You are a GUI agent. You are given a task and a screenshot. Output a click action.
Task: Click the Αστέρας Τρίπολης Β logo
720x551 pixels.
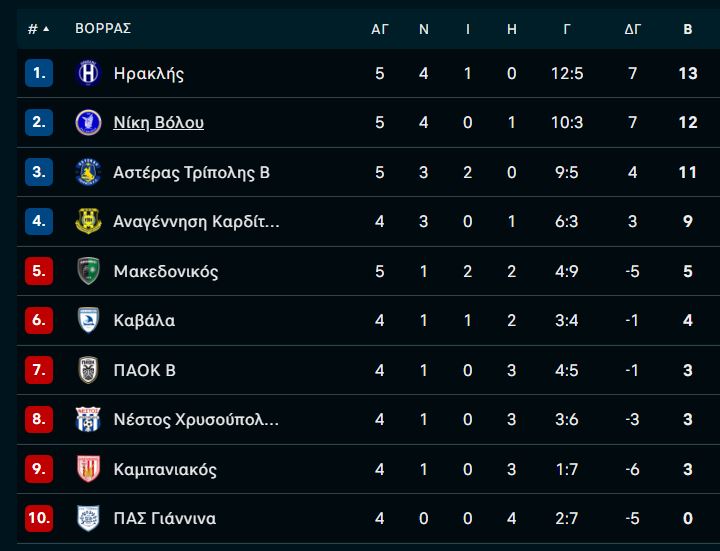click(89, 172)
